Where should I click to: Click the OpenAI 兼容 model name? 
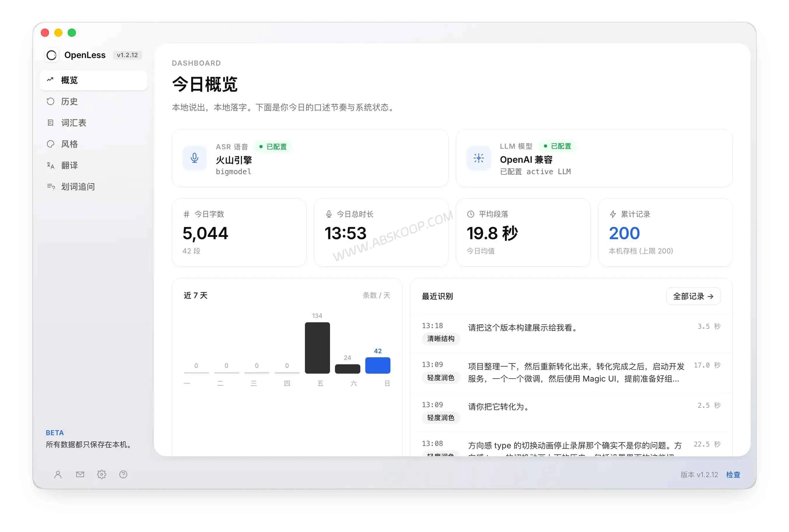coord(526,160)
